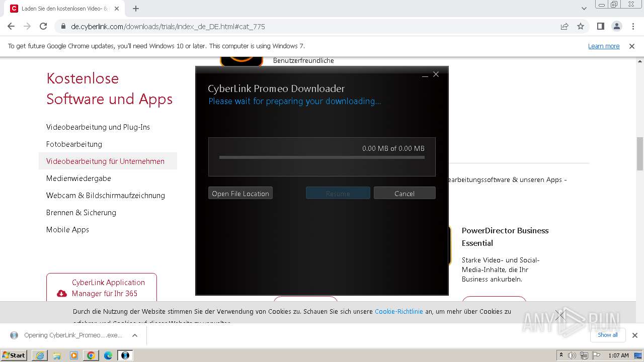The width and height of the screenshot is (644, 362).
Task: Click Show all downloads button
Action: tap(608, 335)
